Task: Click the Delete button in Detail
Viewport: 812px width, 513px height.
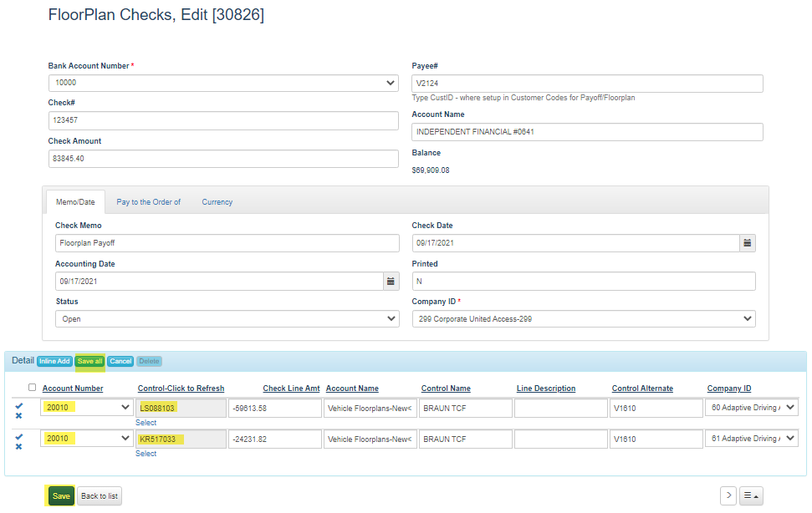Action: tap(149, 361)
